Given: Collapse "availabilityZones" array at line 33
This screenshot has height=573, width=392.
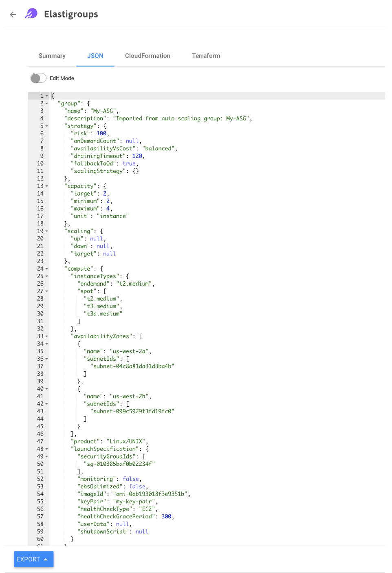Looking at the screenshot, I should [47, 336].
